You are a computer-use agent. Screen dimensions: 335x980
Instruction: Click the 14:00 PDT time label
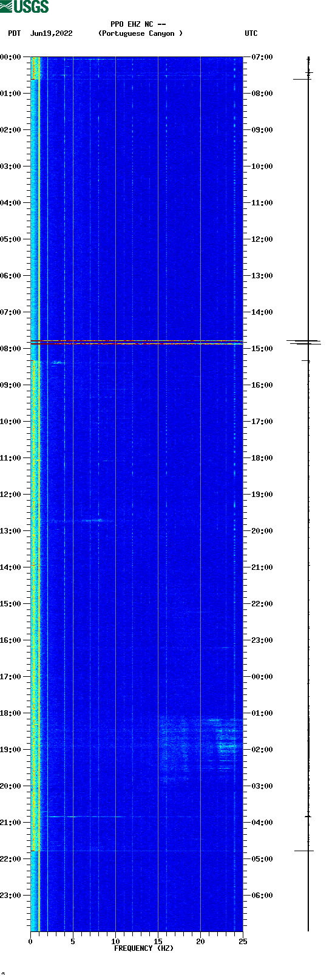pyautogui.click(x=10, y=567)
